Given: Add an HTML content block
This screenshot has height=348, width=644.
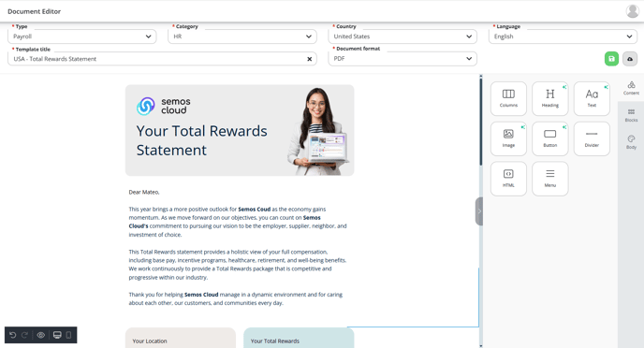Looking at the screenshot, I should [508, 179].
